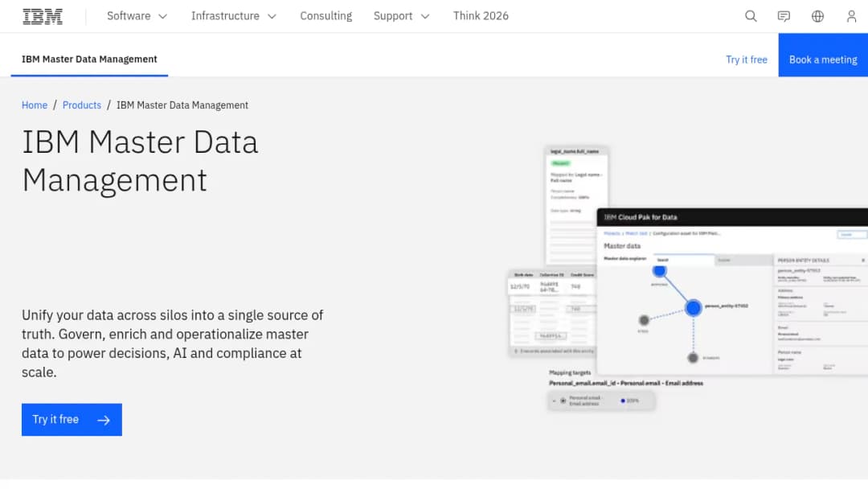This screenshot has height=489, width=868.
Task: Click the arrow in the lower Try it free button
Action: click(104, 421)
